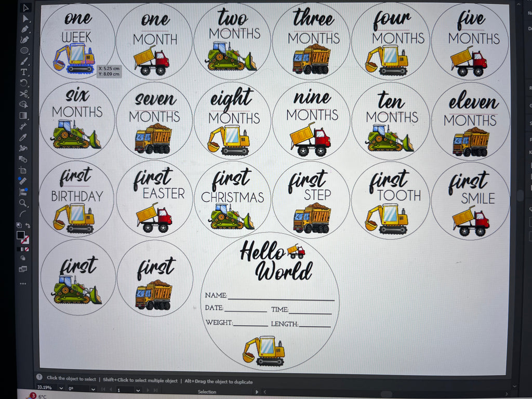Click the 33.19% zoom field
This screenshot has height=399, width=532.
point(46,388)
